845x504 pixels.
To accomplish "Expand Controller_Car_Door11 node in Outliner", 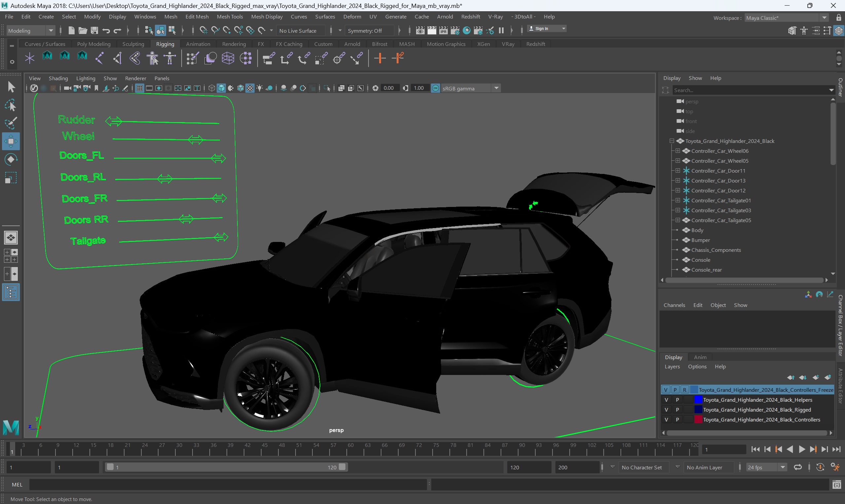I will [x=678, y=171].
